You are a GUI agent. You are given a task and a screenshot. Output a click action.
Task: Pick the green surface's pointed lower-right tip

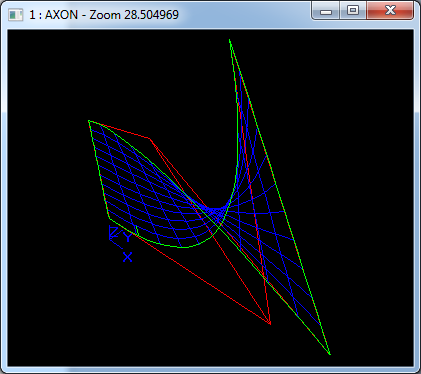pyautogui.click(x=330, y=354)
